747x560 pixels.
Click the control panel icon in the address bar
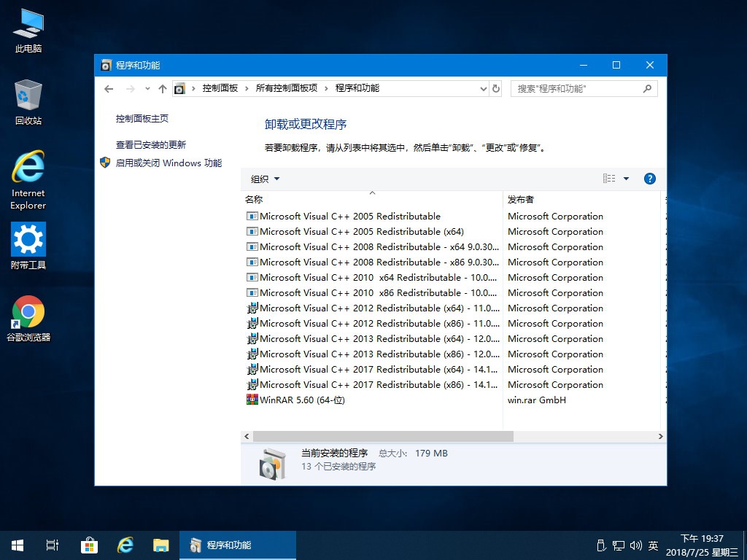click(x=179, y=88)
